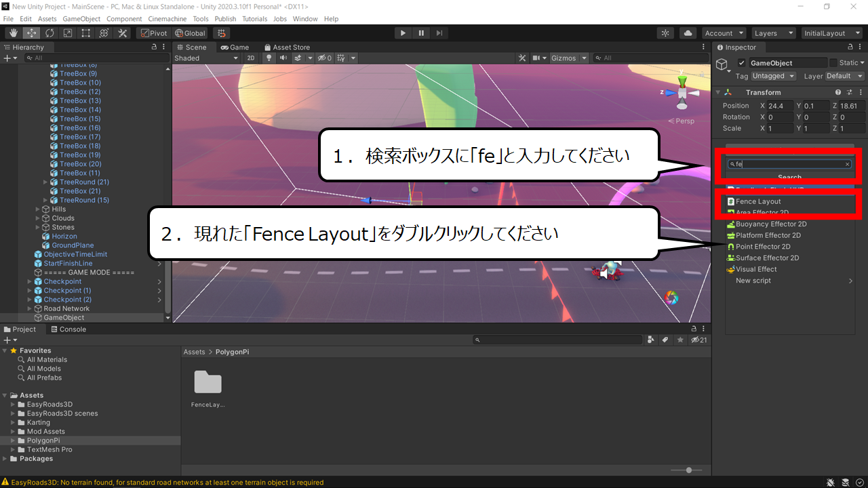Select the Hand tool
The image size is (868, 488).
point(14,33)
